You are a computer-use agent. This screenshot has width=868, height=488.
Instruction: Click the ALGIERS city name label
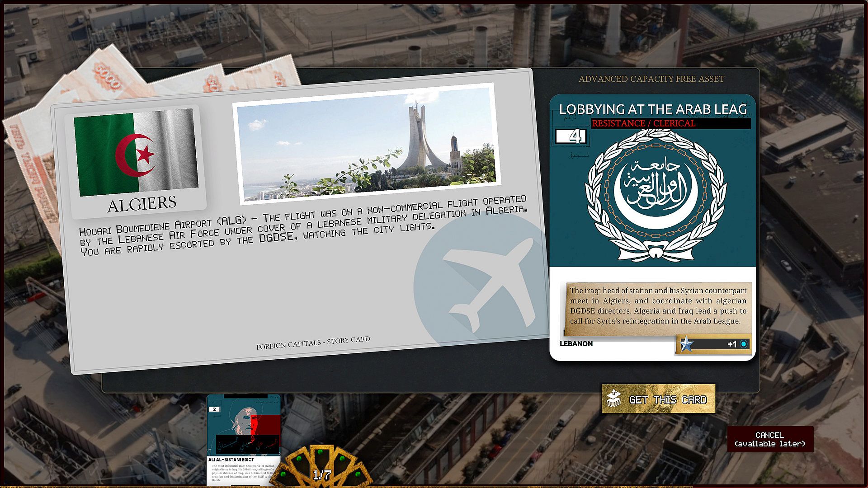142,204
